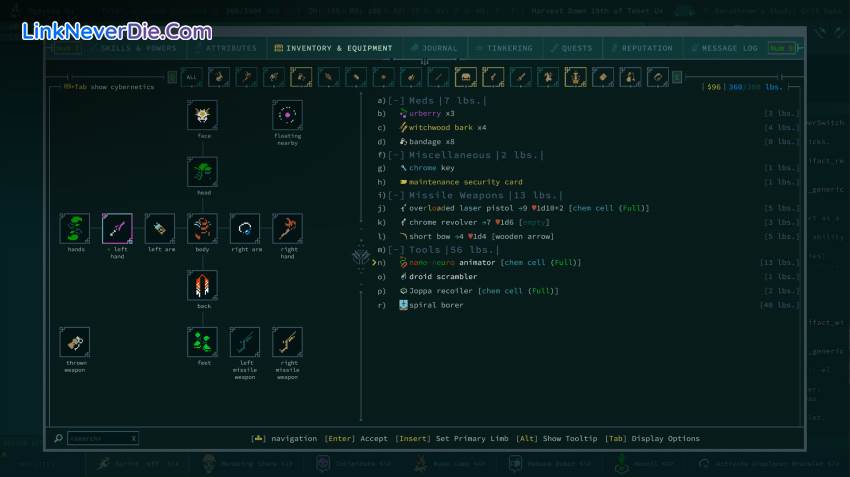The width and height of the screenshot is (850, 477).
Task: Open the Quests tab
Action: pos(574,48)
